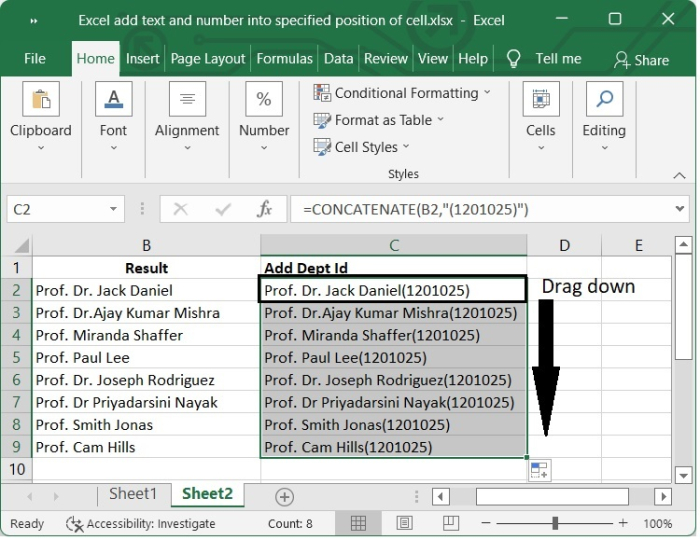The height and width of the screenshot is (540, 700).
Task: Select column C header
Action: [x=393, y=245]
